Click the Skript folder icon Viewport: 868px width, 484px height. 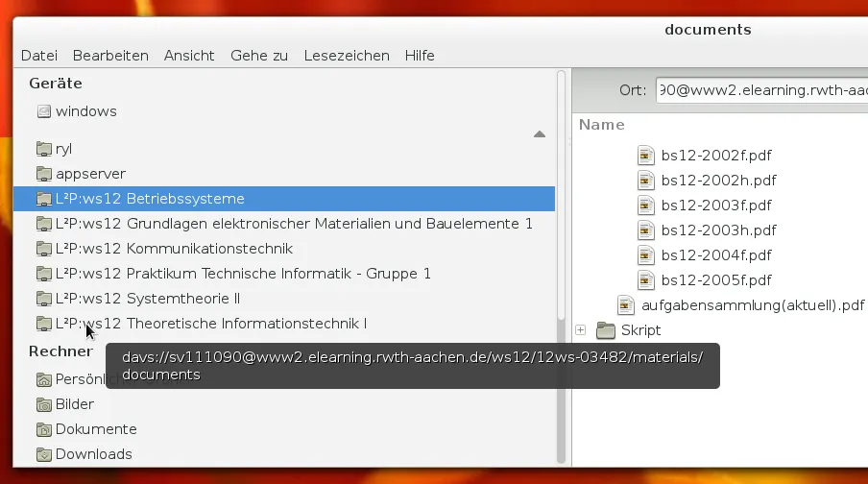606,330
